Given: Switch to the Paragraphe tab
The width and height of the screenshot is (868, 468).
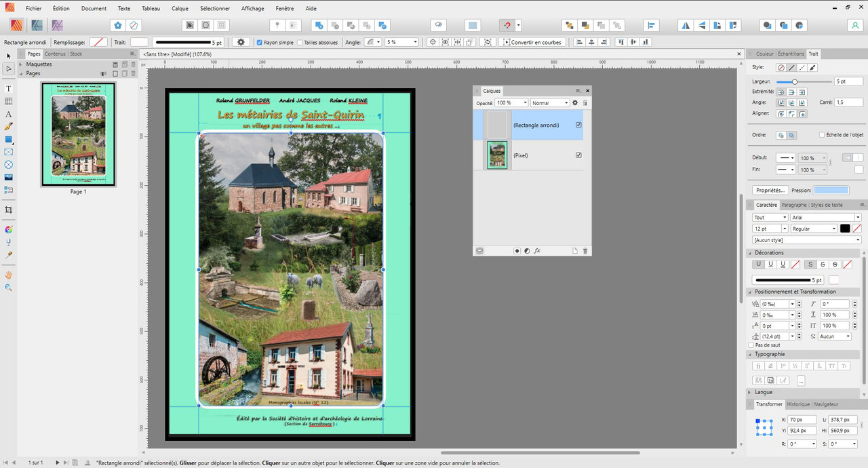Looking at the screenshot, I should [794, 205].
